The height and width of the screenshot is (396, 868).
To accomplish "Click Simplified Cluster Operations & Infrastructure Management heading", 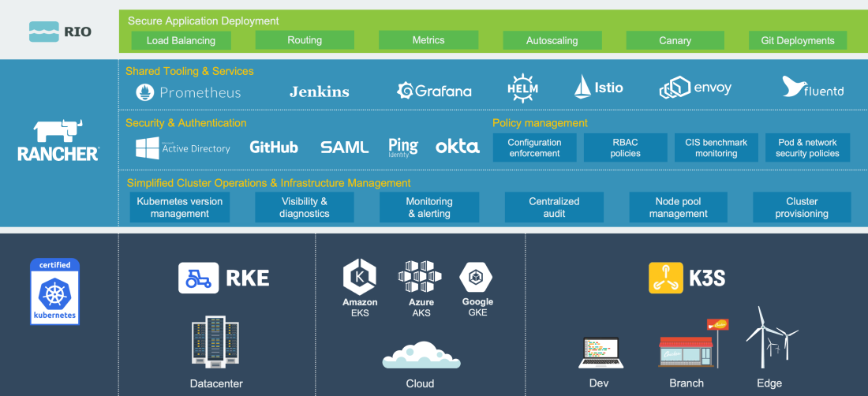I will [268, 182].
